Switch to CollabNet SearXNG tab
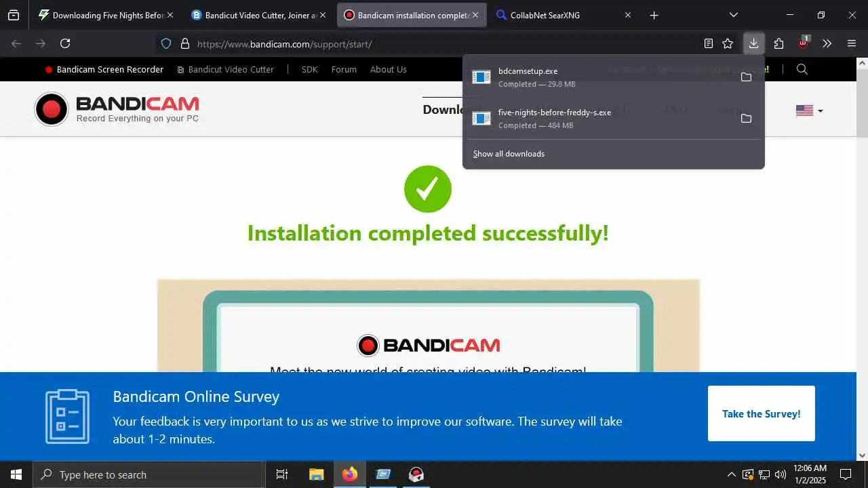The width and height of the screenshot is (868, 488). (x=565, y=15)
